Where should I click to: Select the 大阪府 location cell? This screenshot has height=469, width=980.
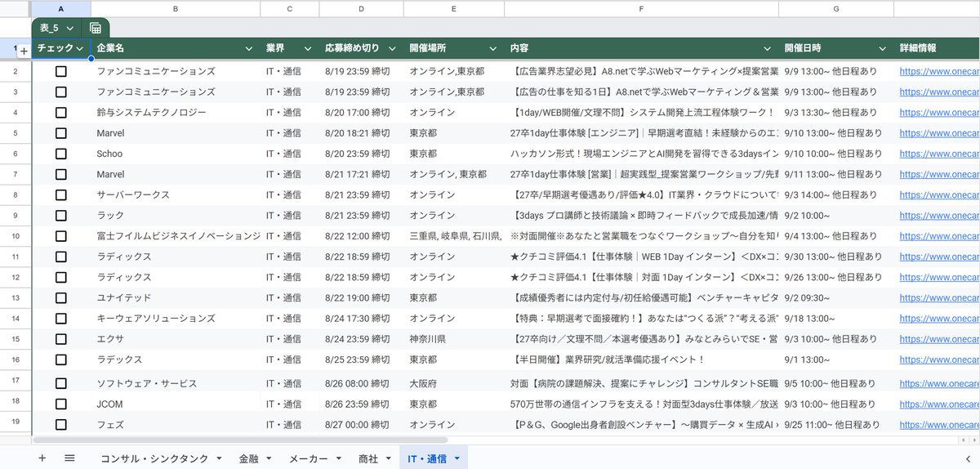[x=454, y=383]
